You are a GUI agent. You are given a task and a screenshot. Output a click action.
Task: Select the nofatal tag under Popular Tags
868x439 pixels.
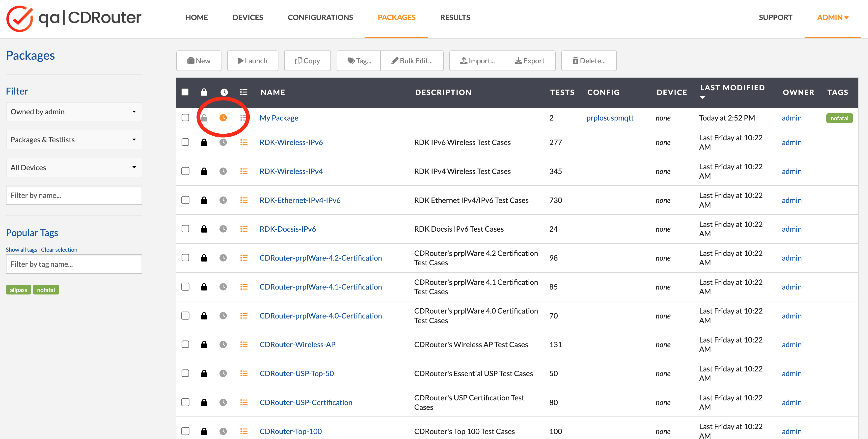click(46, 290)
